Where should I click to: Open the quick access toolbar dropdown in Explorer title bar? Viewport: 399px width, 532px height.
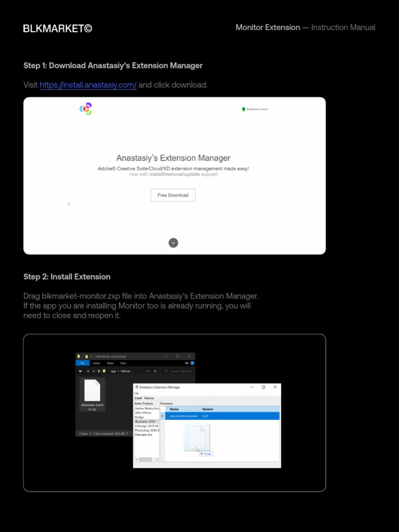pos(91,356)
